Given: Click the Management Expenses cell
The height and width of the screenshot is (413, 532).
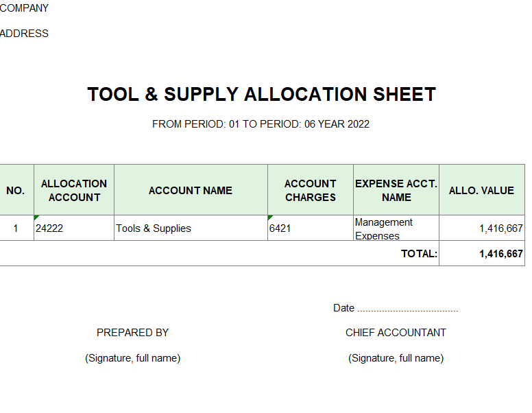Looking at the screenshot, I should [384, 228].
